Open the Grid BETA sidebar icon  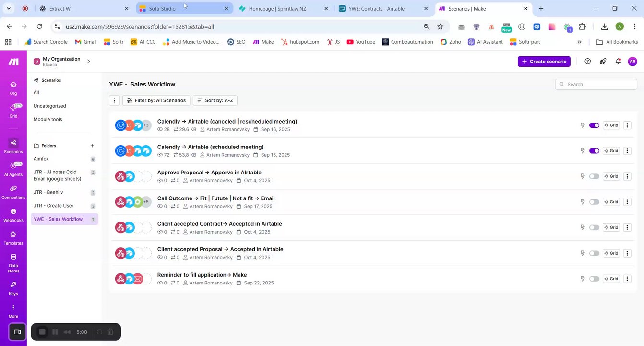click(x=13, y=111)
